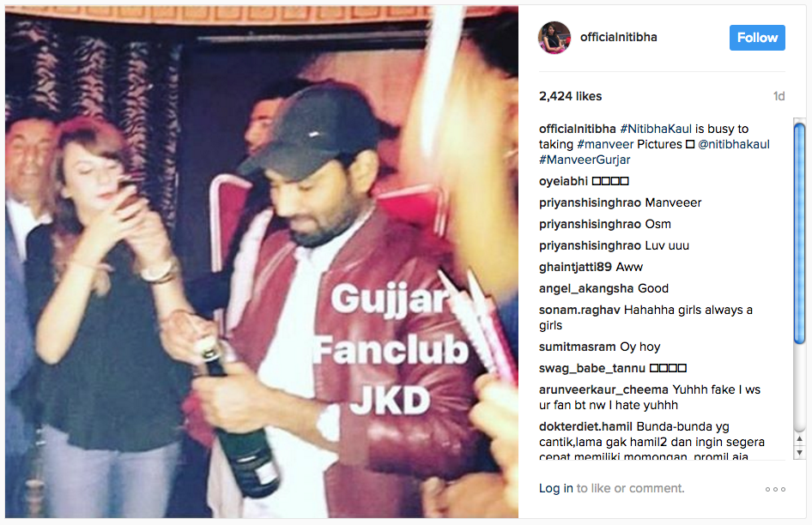Open sonam.raghav commenter profile
Screen dimensions: 812x525
pyautogui.click(x=579, y=311)
